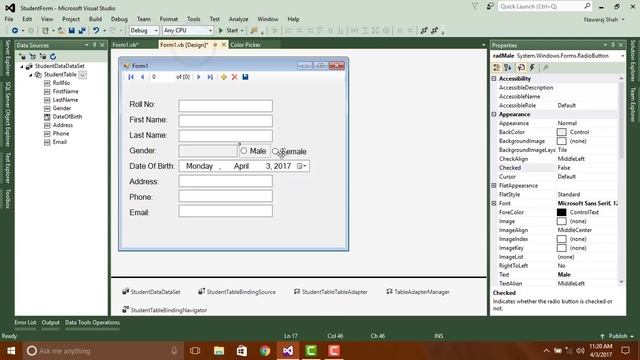Screen dimensions: 640x360
Task: Open Windows Store from taskbar
Action: [242, 351]
